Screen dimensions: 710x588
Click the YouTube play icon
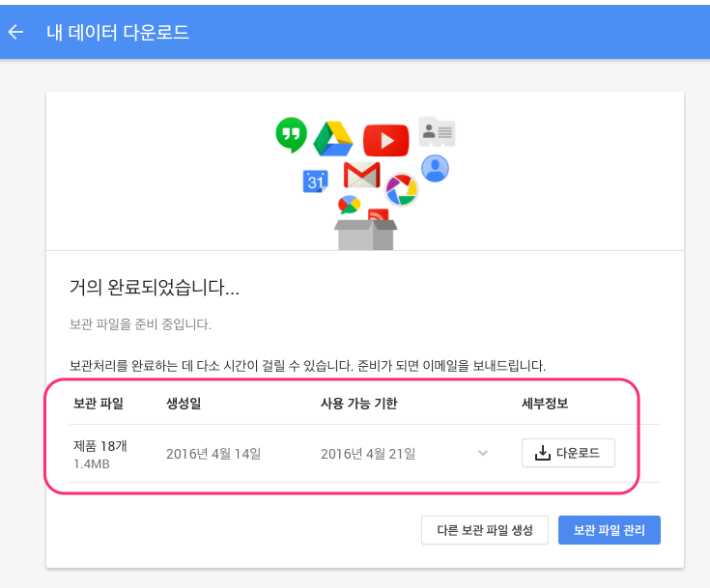coord(385,140)
